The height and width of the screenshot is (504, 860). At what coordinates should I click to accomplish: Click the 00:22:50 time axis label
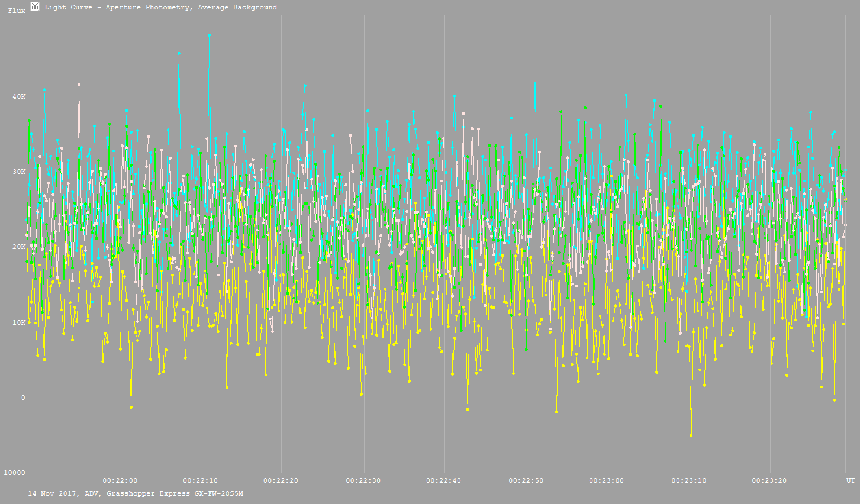pos(526,481)
